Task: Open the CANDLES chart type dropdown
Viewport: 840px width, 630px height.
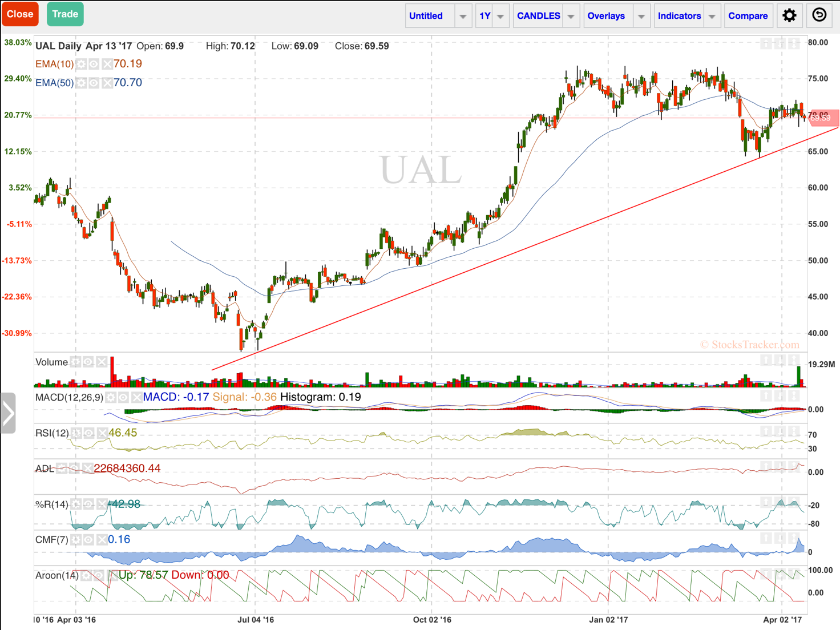Action: point(571,16)
